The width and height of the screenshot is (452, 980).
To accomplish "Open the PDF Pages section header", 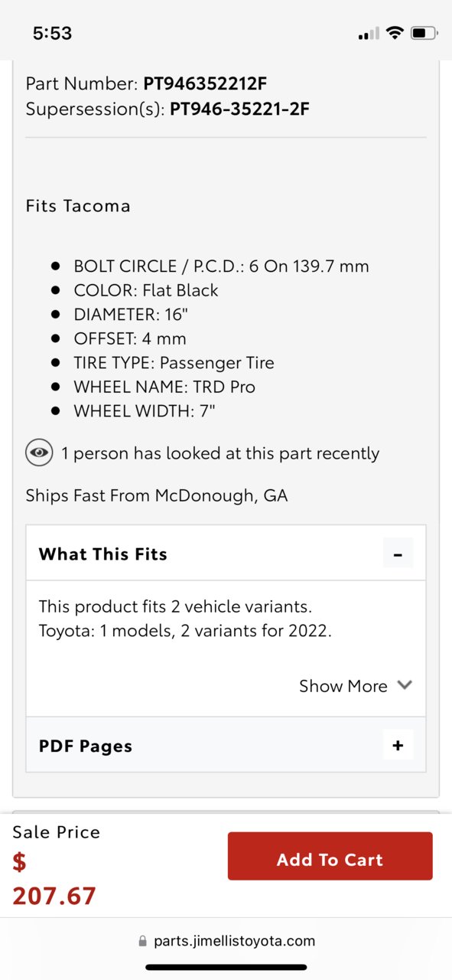I will [x=226, y=745].
